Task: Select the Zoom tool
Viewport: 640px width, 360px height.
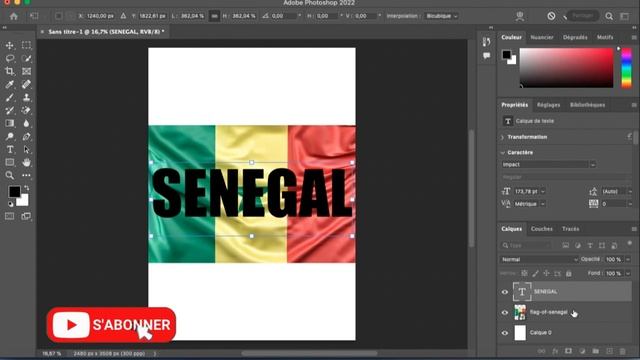Action: [x=10, y=176]
